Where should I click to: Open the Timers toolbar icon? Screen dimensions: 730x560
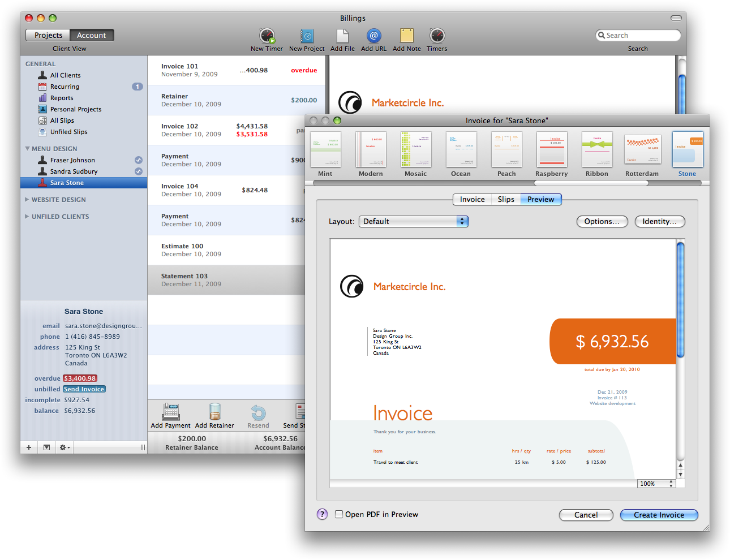pyautogui.click(x=437, y=36)
